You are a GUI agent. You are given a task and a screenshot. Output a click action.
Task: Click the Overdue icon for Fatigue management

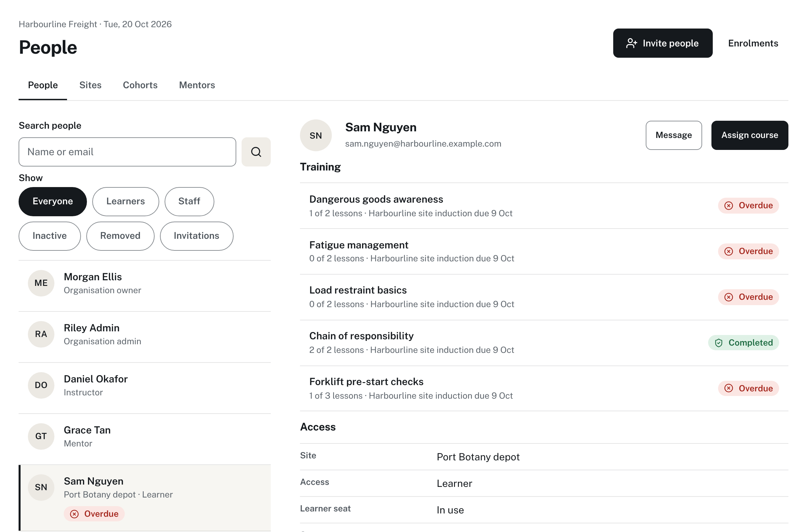(728, 251)
